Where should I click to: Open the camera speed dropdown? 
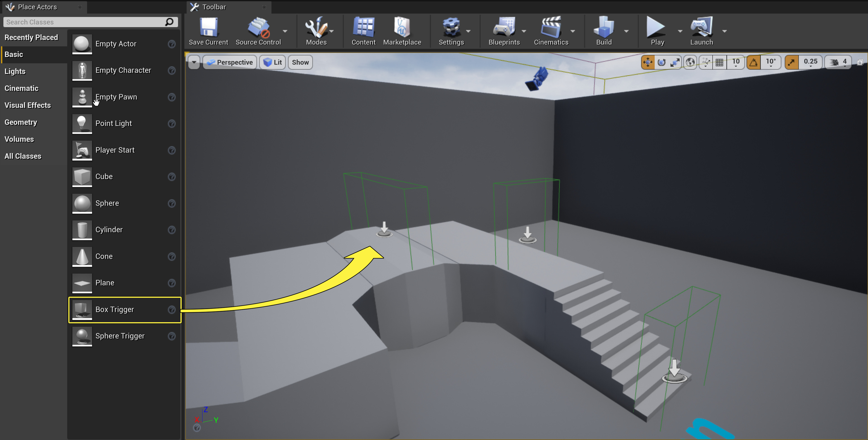tap(839, 62)
